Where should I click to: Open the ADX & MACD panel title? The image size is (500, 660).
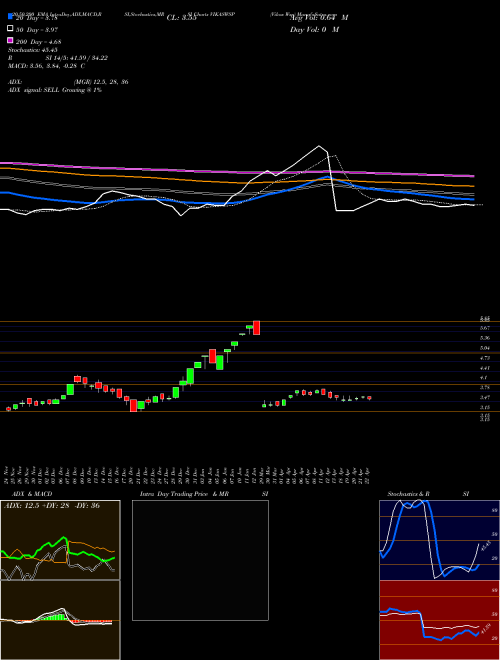pos(32,494)
